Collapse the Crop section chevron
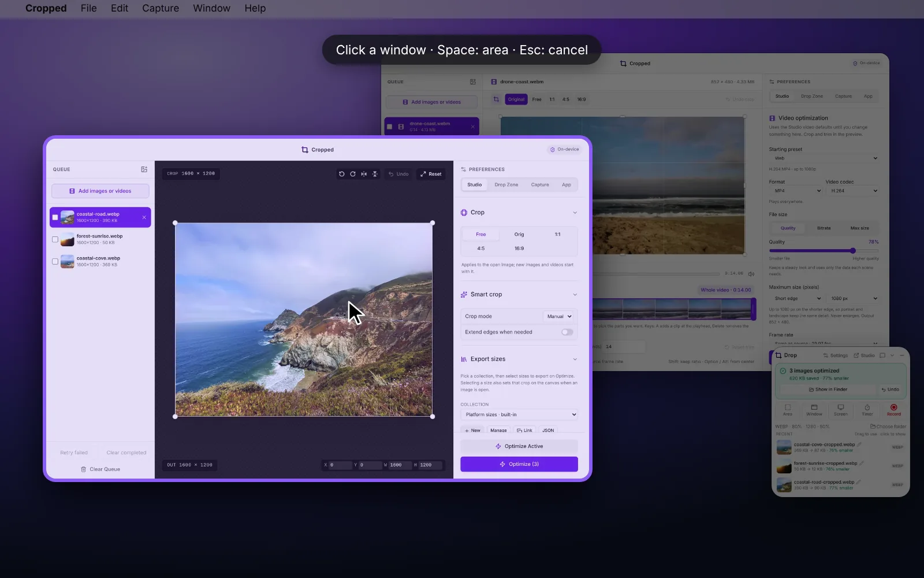 click(x=575, y=213)
